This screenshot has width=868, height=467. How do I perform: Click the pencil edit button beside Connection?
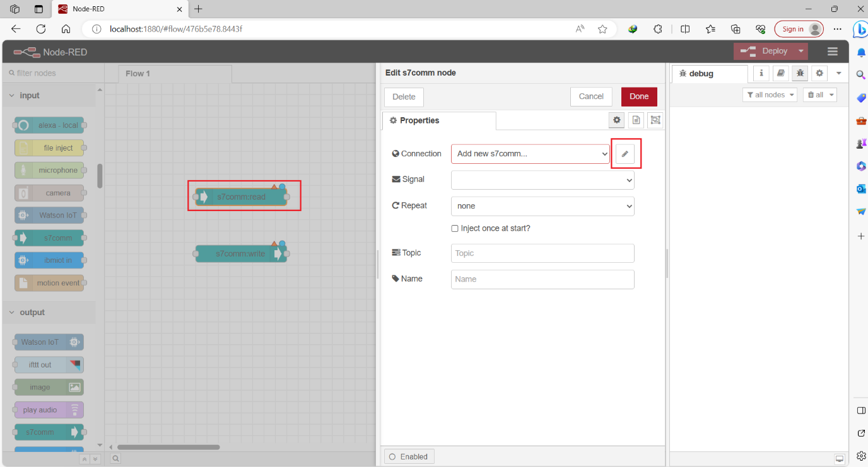point(625,153)
